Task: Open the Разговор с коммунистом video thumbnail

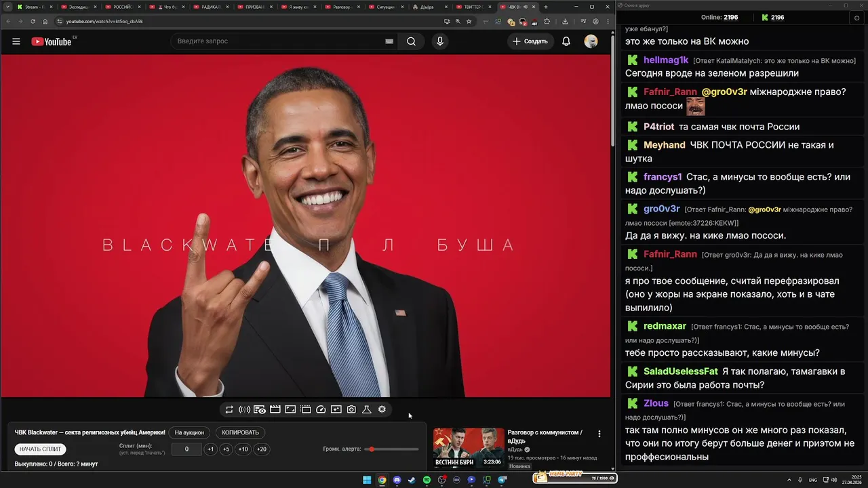Action: (469, 448)
